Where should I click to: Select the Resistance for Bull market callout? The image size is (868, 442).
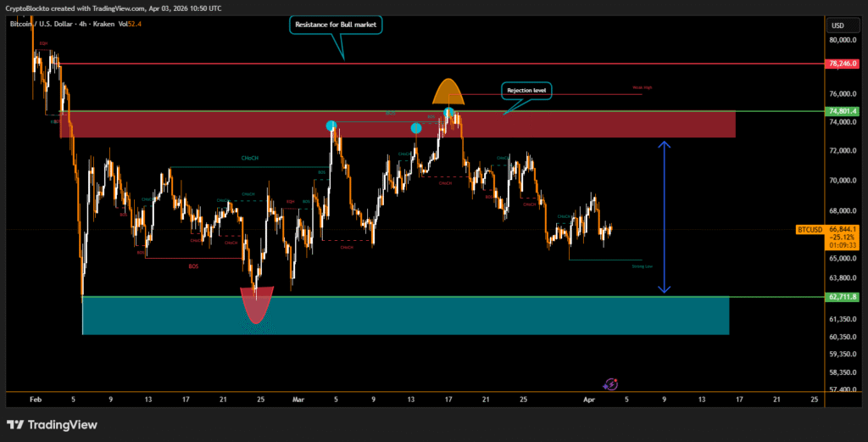point(337,25)
